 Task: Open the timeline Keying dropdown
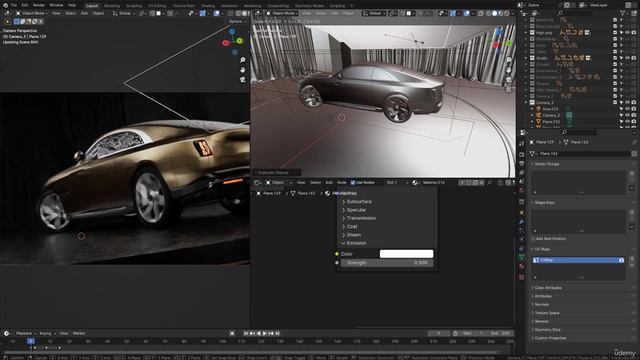pos(47,333)
